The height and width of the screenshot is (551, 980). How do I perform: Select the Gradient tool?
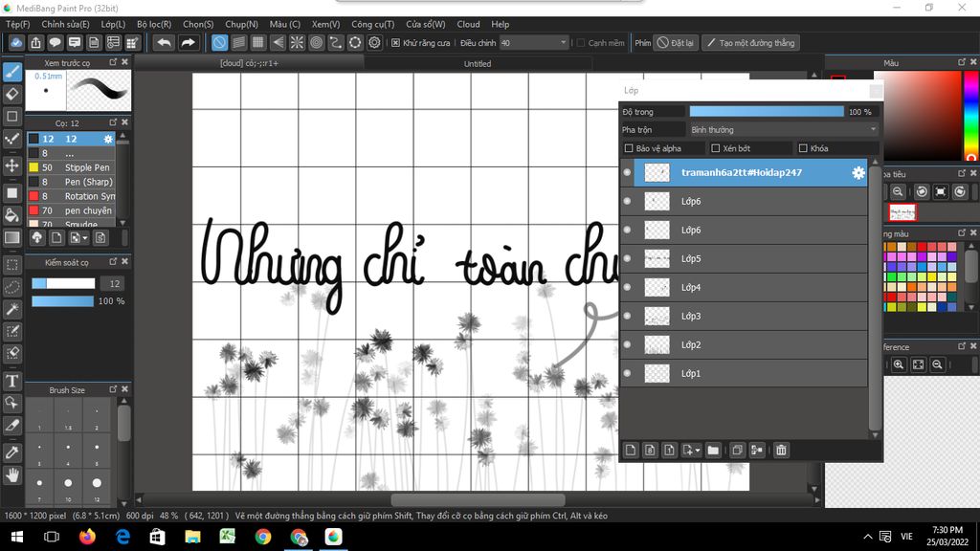coord(12,237)
